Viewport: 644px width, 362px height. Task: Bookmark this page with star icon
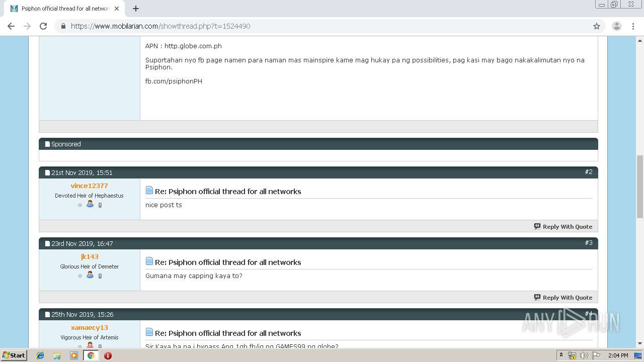pos(597,26)
